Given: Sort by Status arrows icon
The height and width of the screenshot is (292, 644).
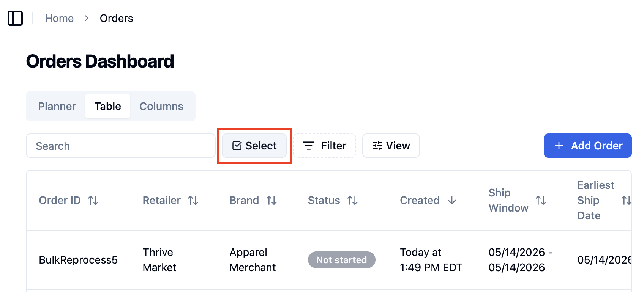Looking at the screenshot, I should click(x=352, y=200).
